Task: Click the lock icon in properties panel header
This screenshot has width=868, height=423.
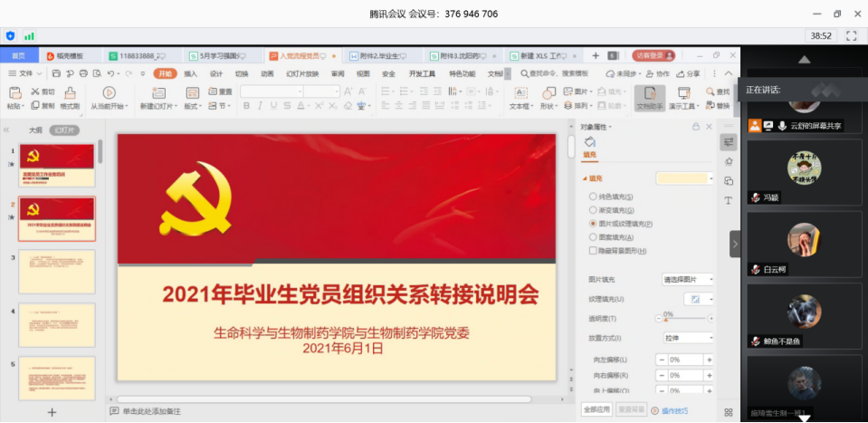Action: point(696,127)
